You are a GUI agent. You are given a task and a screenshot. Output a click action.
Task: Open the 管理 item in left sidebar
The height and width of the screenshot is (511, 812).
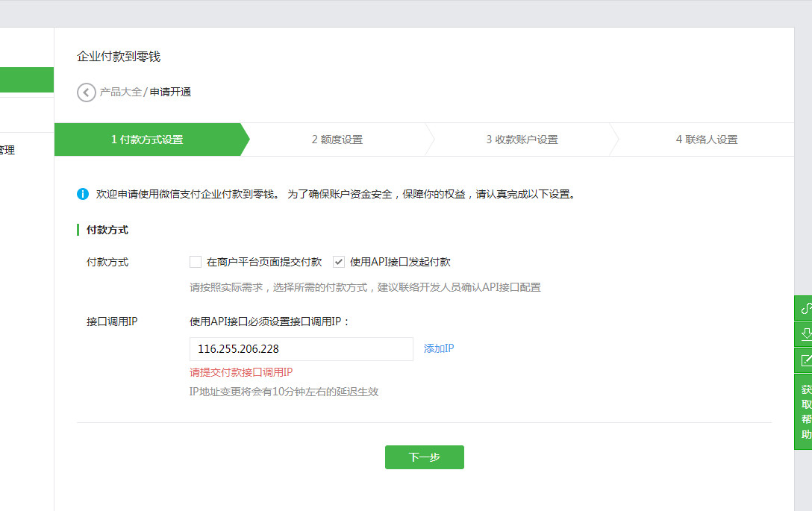[7, 150]
